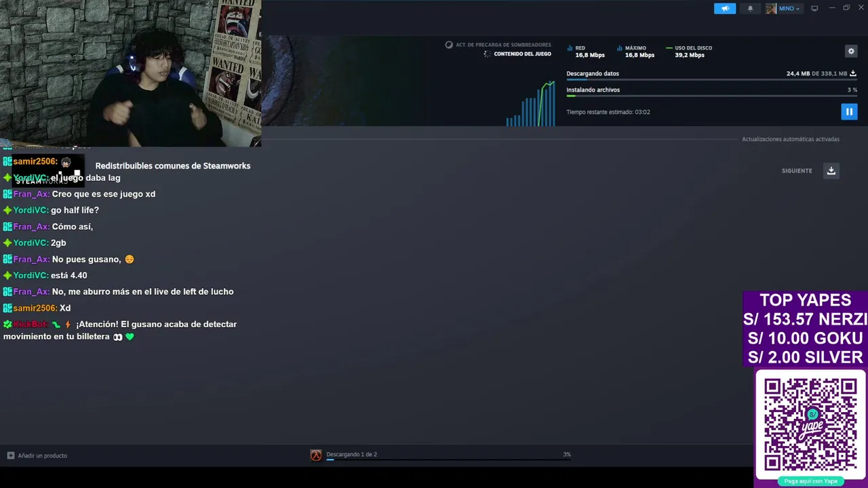Click the MÁXIMO peak bars icon
Image resolution: width=868 pixels, height=488 pixels.
coord(620,48)
